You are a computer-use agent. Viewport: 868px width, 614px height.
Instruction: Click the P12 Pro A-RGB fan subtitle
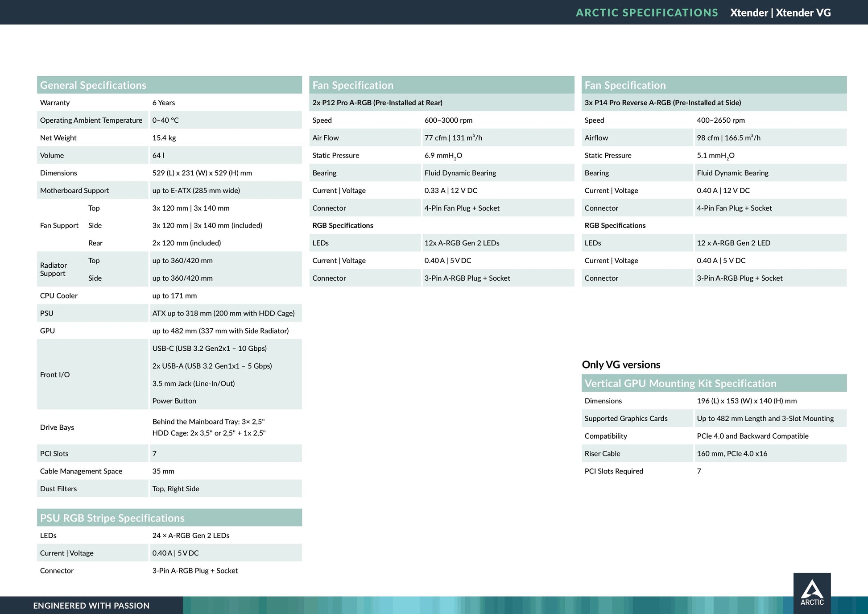pos(377,103)
